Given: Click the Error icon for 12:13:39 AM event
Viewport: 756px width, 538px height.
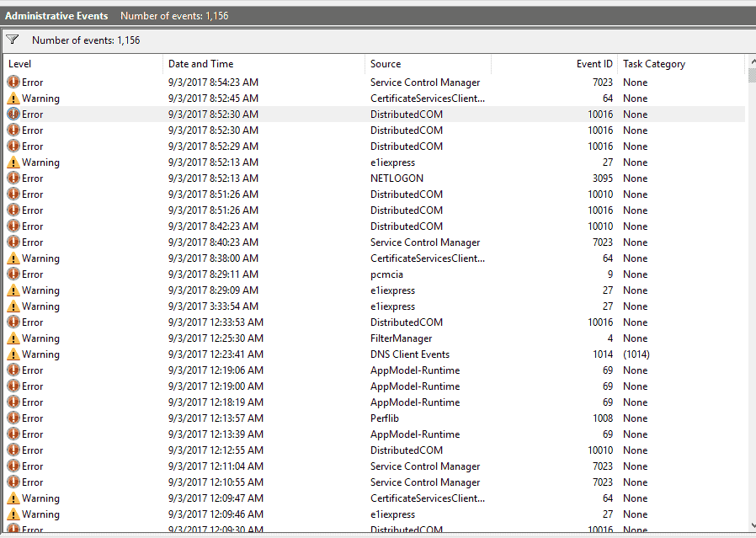Looking at the screenshot, I should [13, 434].
